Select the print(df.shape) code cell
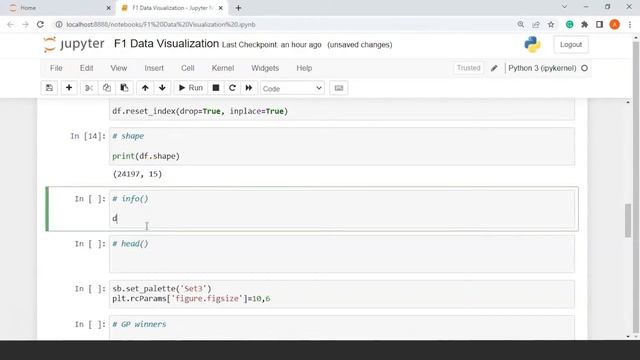 tap(342, 146)
